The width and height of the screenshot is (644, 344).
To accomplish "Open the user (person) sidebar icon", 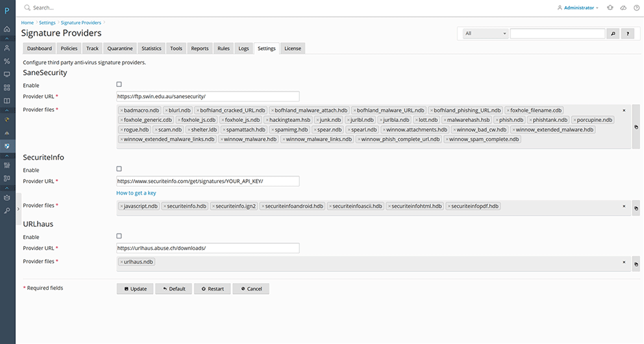I will point(7,48).
